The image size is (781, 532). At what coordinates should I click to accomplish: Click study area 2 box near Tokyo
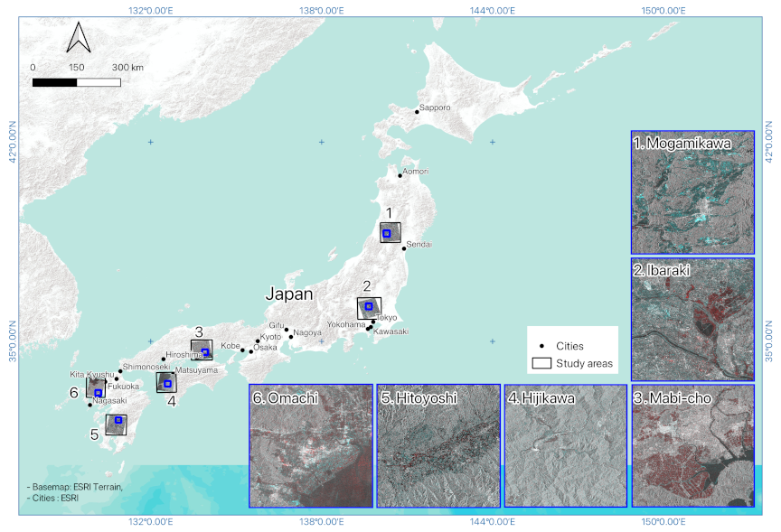(369, 308)
